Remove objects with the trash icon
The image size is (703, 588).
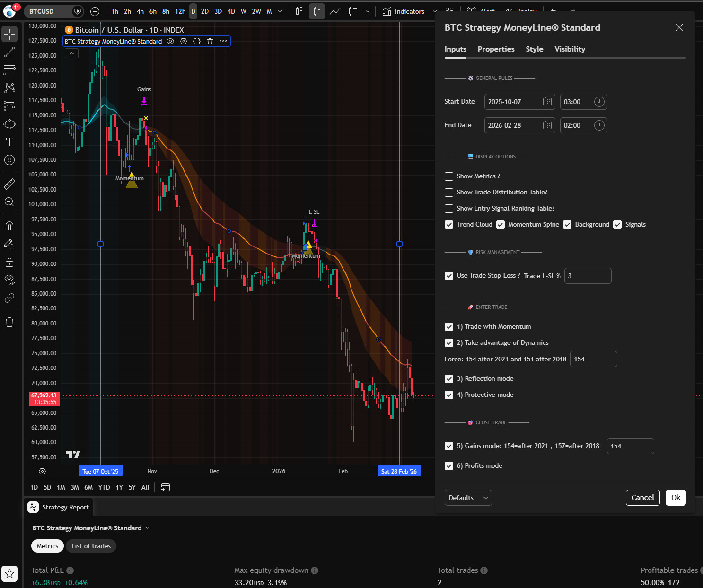(9, 322)
